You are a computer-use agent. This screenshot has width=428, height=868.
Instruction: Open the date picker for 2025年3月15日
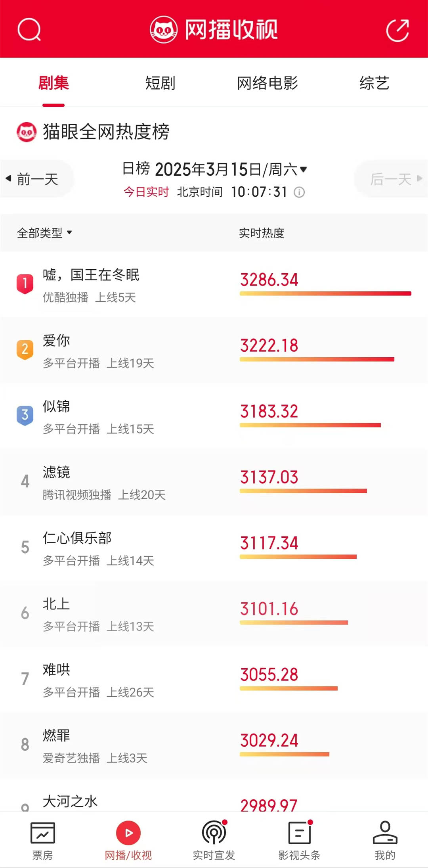[x=215, y=170]
